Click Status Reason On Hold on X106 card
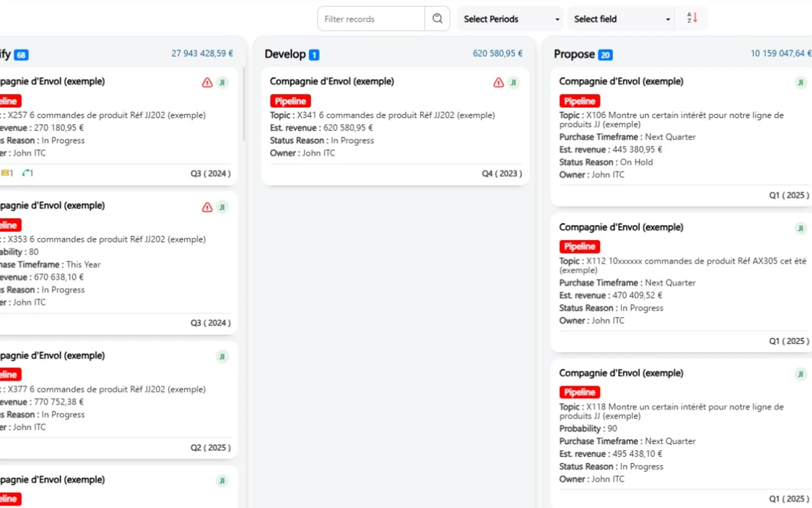The width and height of the screenshot is (812, 508). pyautogui.click(x=606, y=162)
